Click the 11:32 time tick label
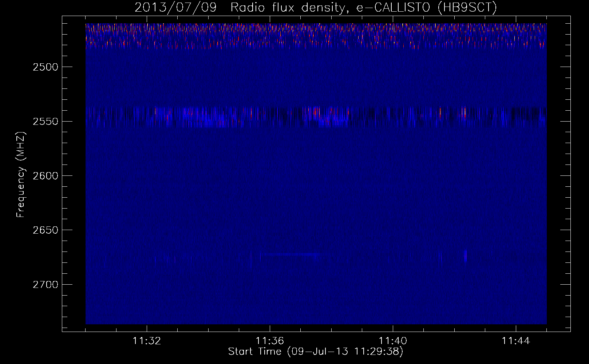589x364 pixels. coord(147,341)
